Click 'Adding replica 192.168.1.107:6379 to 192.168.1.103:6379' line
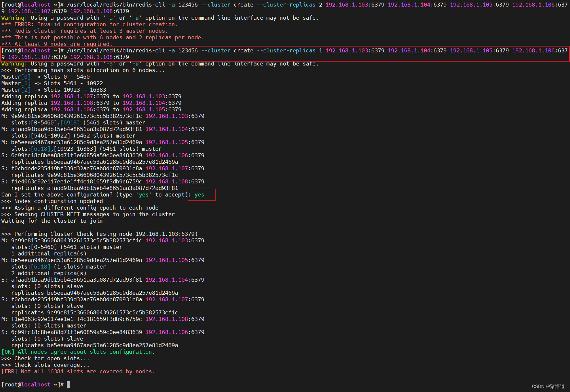Viewport: 570px width, 392px height. click(91, 96)
